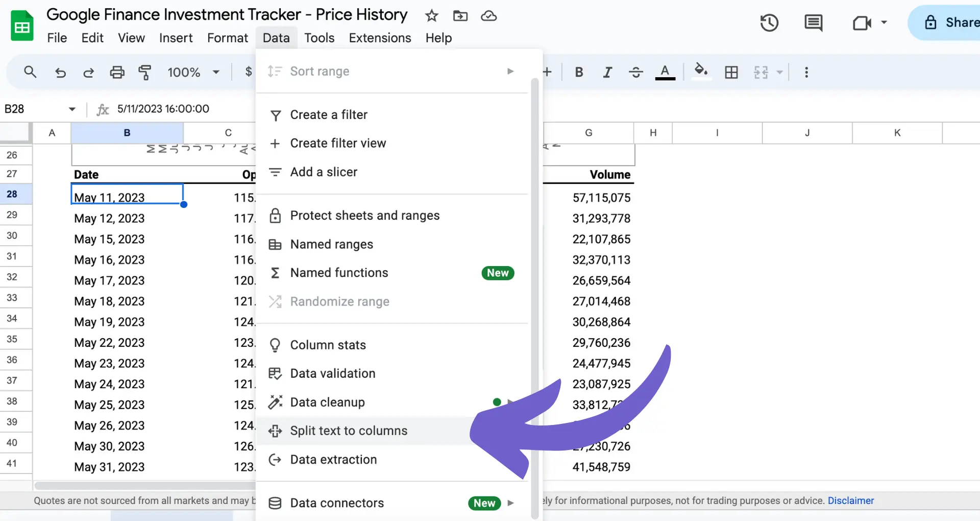Close the open Data menu
Image resolution: width=980 pixels, height=521 pixels.
[276, 38]
